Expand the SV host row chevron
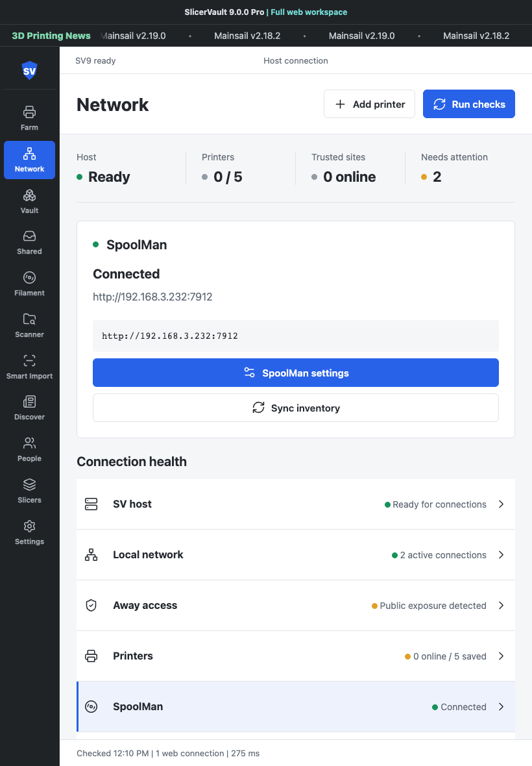The height and width of the screenshot is (766, 532). click(502, 504)
